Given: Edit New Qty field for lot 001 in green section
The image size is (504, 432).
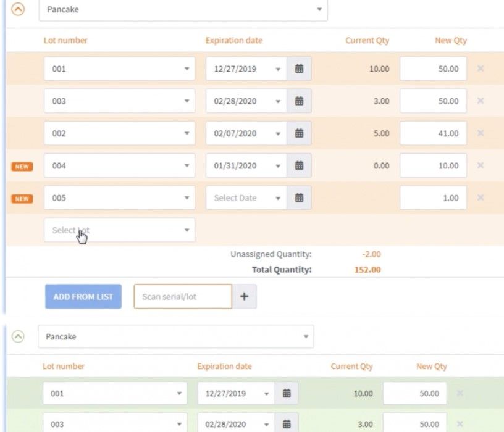Looking at the screenshot, I should coord(414,393).
